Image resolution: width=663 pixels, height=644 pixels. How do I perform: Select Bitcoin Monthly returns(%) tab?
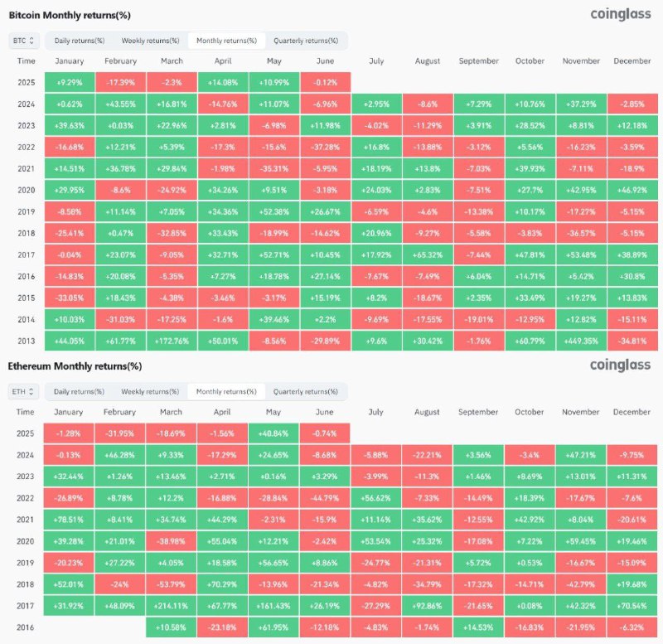click(x=226, y=41)
